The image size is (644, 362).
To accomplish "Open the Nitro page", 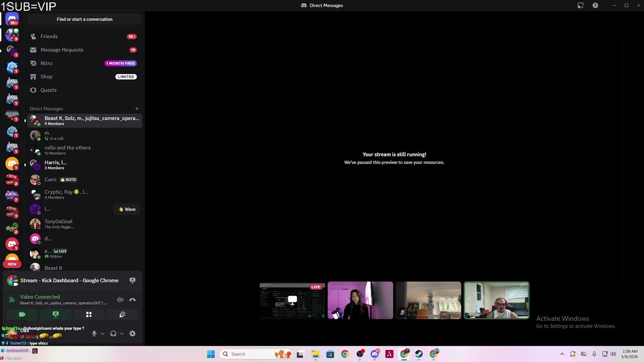I will (84, 63).
